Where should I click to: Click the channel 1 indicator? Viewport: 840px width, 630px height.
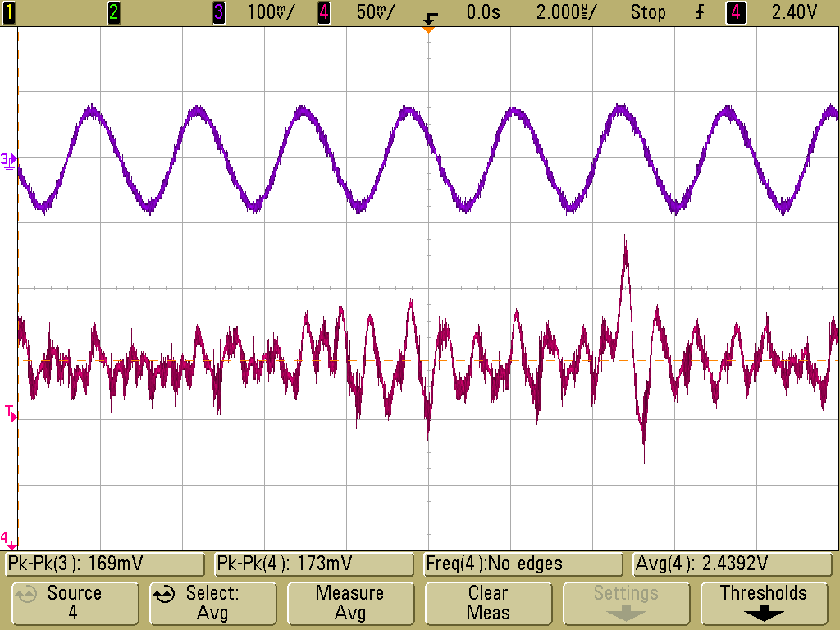(x=8, y=12)
